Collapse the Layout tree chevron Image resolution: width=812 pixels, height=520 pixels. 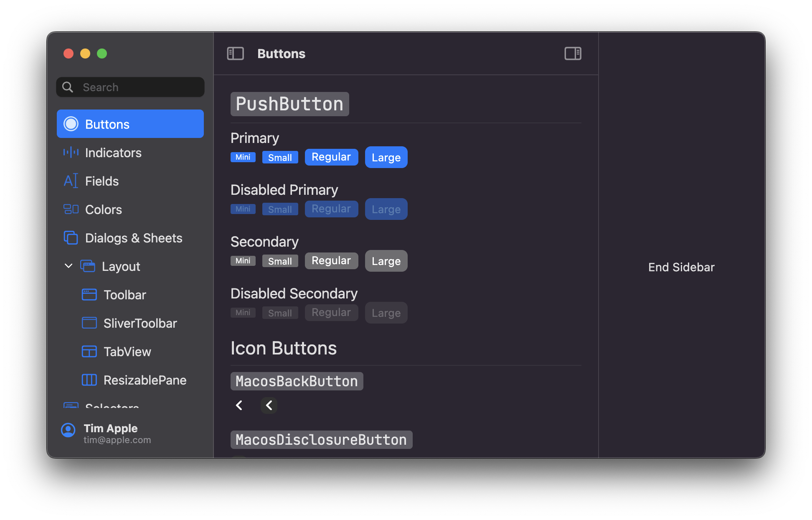69,266
